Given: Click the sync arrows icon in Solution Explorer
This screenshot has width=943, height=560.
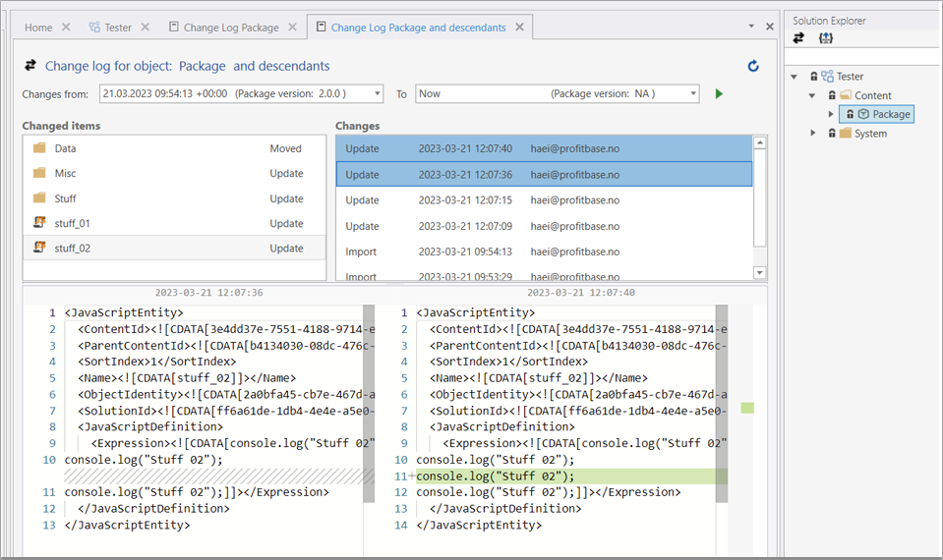Looking at the screenshot, I should (x=798, y=38).
